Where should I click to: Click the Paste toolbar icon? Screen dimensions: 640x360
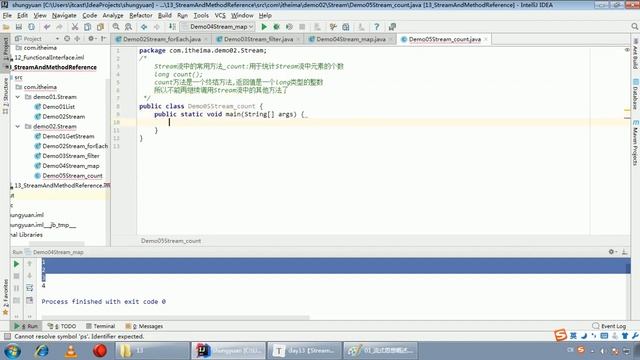point(100,27)
